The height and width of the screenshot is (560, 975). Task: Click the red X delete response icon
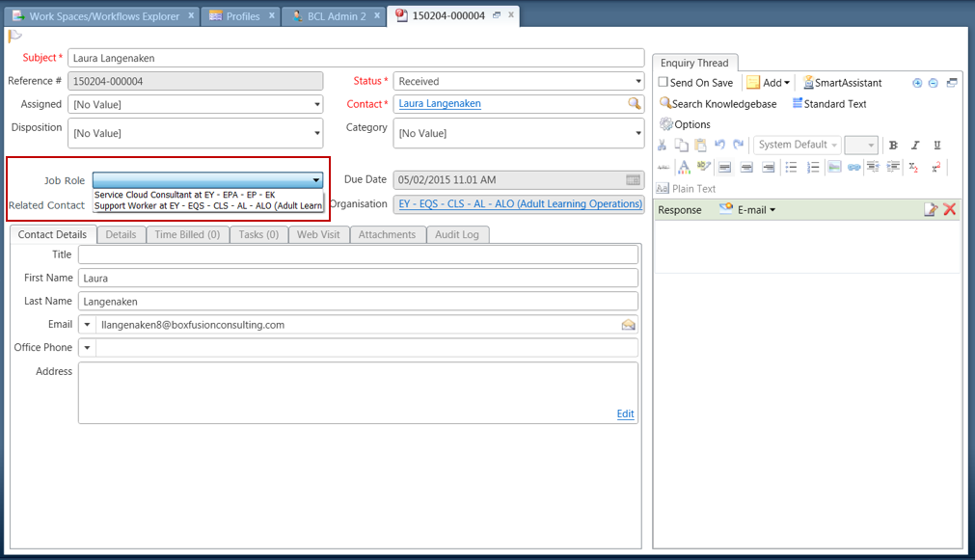[950, 209]
